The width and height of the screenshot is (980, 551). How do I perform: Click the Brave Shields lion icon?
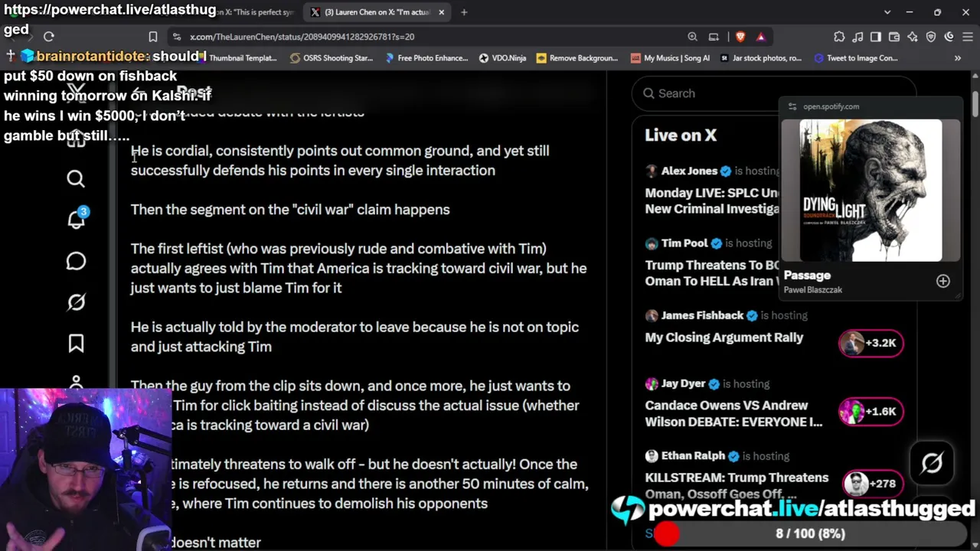coord(740,36)
